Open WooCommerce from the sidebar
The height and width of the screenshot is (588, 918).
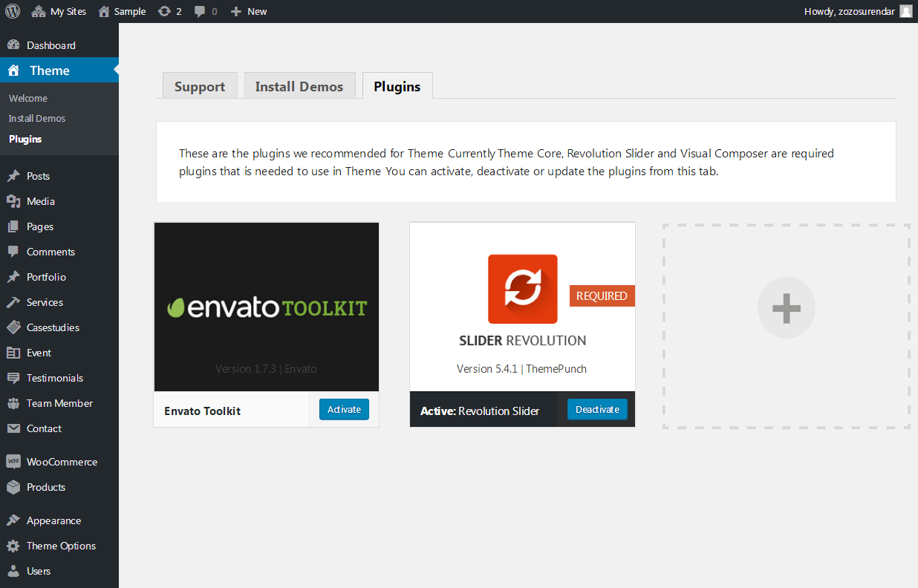61,462
